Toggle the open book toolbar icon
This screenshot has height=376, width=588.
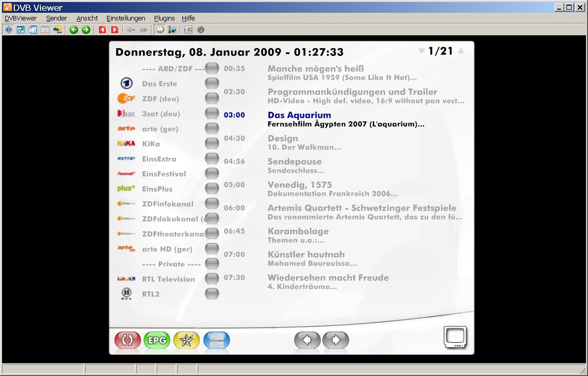click(x=160, y=30)
